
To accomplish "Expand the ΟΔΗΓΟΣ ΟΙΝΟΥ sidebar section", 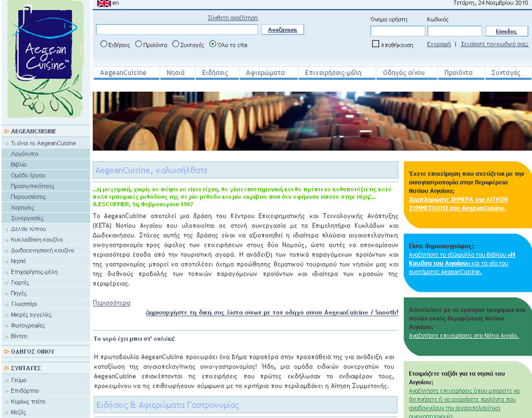I will point(6,351).
